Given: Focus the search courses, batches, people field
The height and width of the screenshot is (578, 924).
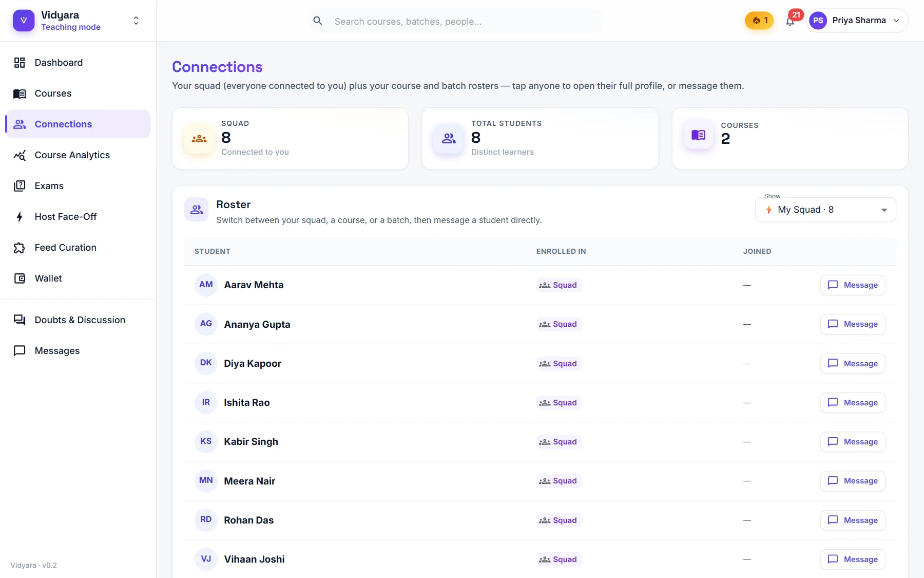Looking at the screenshot, I should (456, 21).
